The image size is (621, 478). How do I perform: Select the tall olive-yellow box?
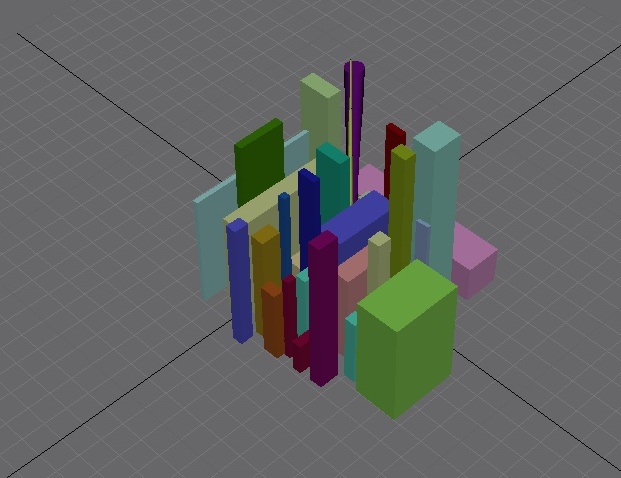401,210
